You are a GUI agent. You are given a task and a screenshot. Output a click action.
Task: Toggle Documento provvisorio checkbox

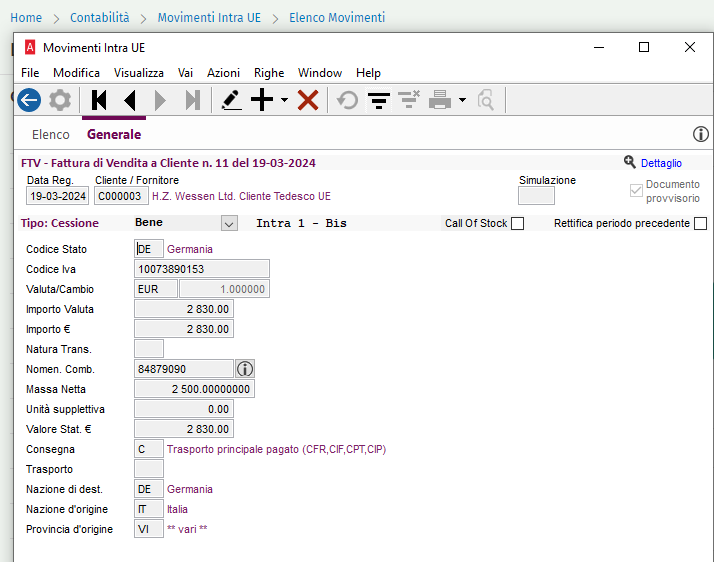[x=636, y=191]
